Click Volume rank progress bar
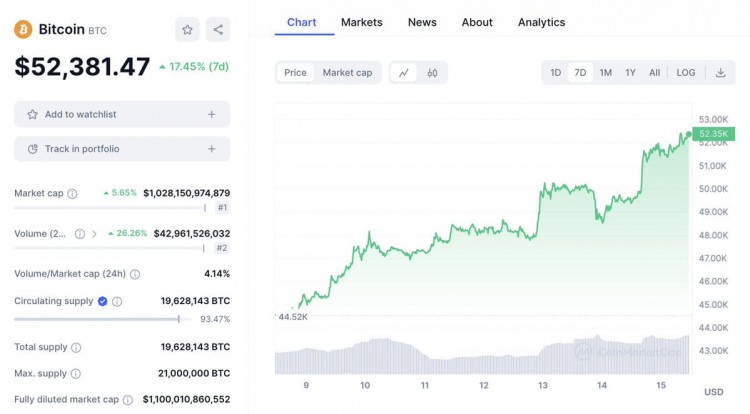This screenshot has width=750, height=414. 110,248
